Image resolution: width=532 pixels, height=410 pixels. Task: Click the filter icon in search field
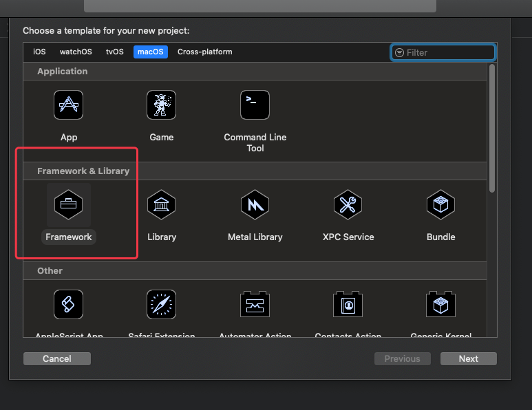[400, 52]
